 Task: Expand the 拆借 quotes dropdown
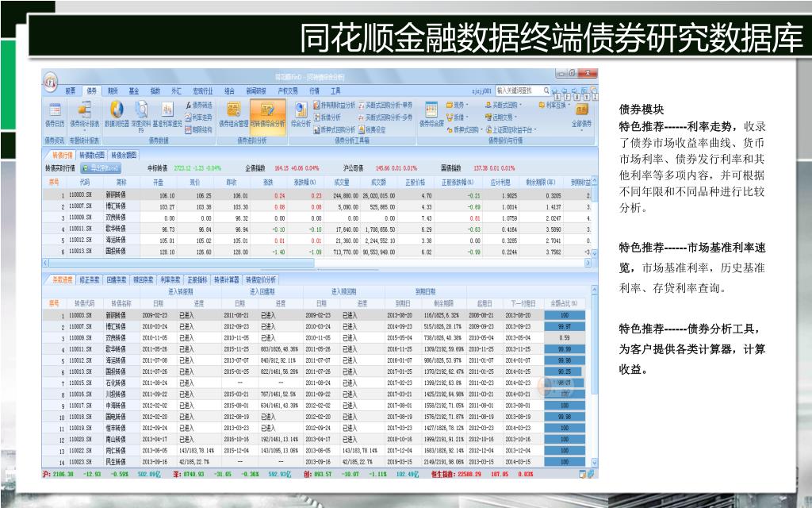(458, 117)
